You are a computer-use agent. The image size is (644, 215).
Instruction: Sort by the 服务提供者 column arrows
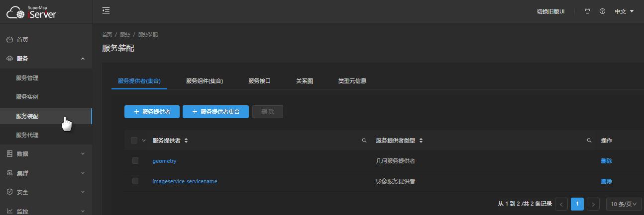[186, 141]
